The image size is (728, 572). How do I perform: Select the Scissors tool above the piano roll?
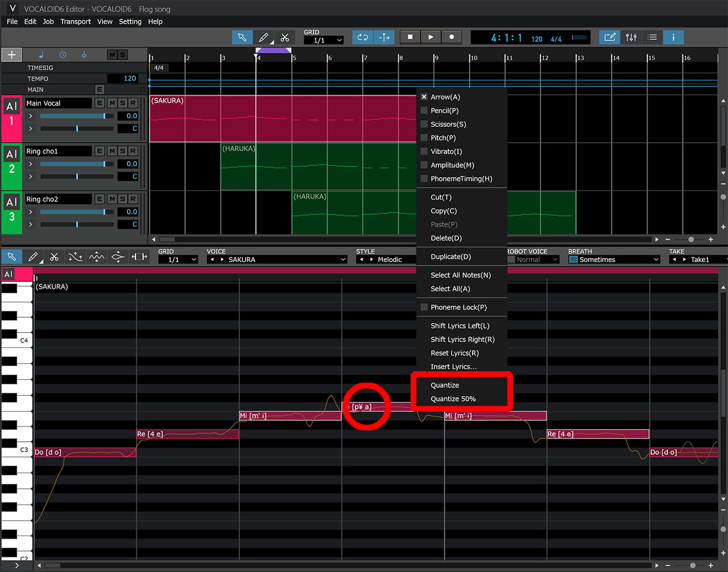click(55, 256)
